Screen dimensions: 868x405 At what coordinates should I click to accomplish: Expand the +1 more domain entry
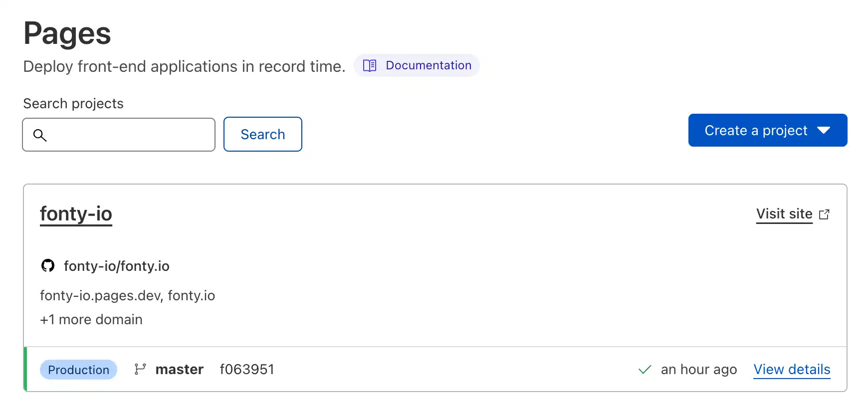coord(91,319)
